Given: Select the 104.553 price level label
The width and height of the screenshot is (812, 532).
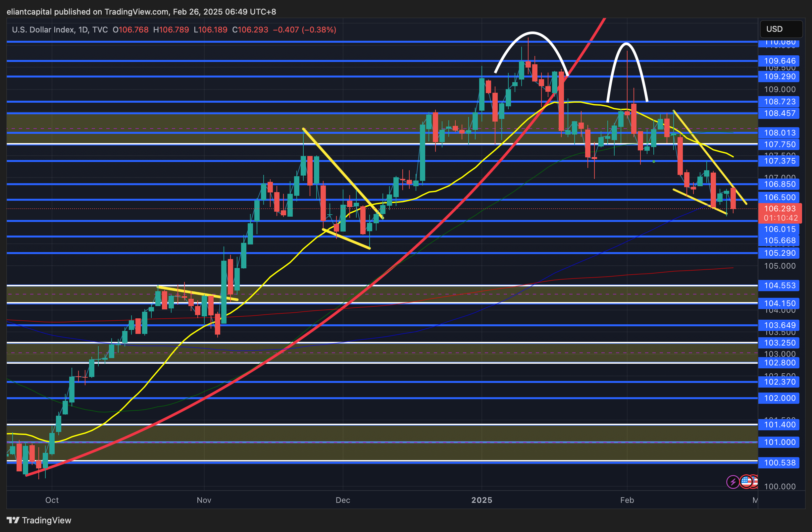Looking at the screenshot, I should (x=780, y=285).
